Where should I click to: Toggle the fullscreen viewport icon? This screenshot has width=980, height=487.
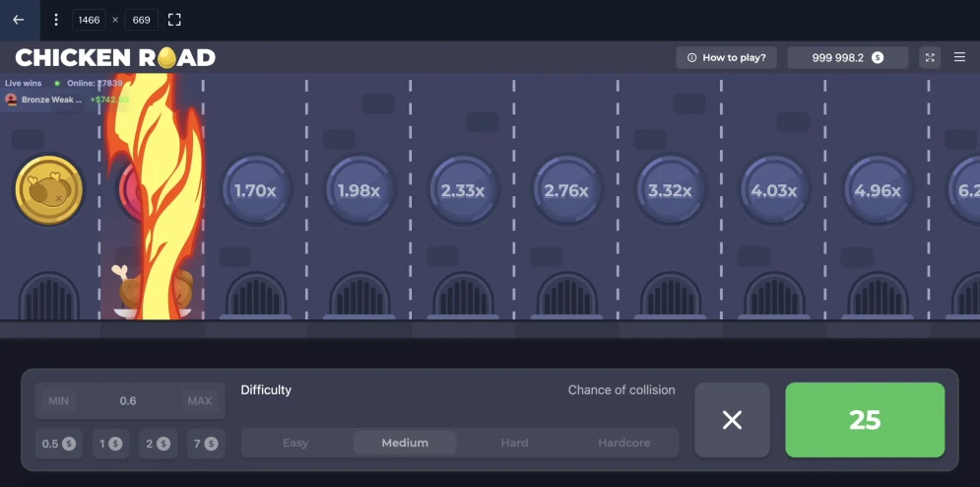(174, 20)
